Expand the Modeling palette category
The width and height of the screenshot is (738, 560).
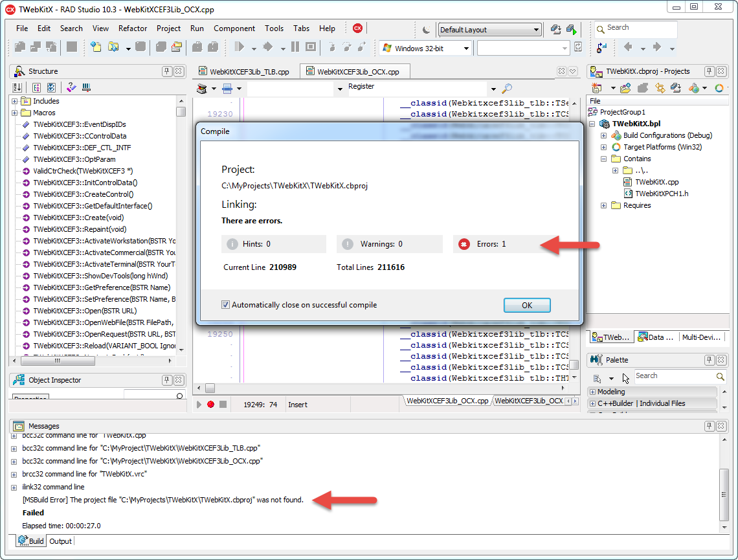(x=592, y=392)
